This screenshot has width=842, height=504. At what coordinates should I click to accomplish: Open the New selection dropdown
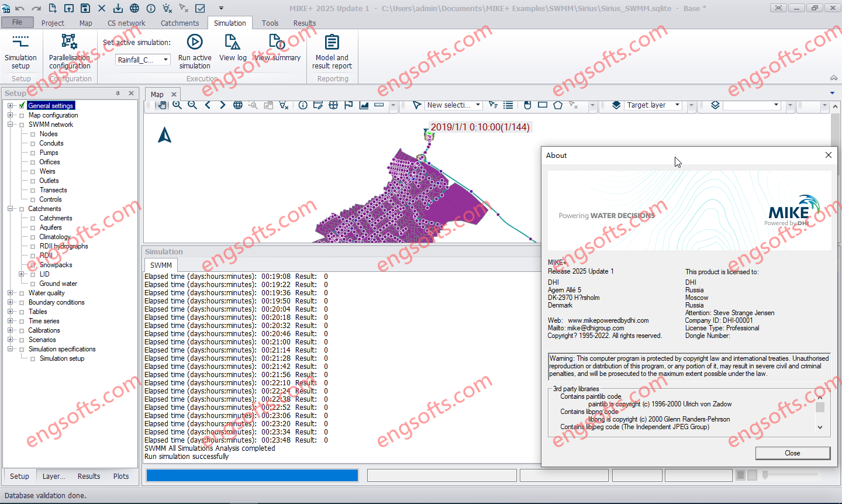478,105
